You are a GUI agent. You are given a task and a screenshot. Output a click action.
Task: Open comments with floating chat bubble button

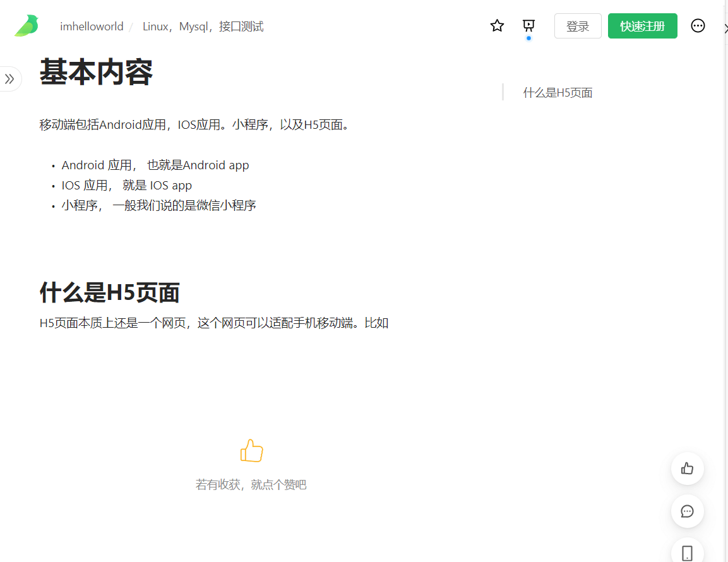[x=687, y=511]
